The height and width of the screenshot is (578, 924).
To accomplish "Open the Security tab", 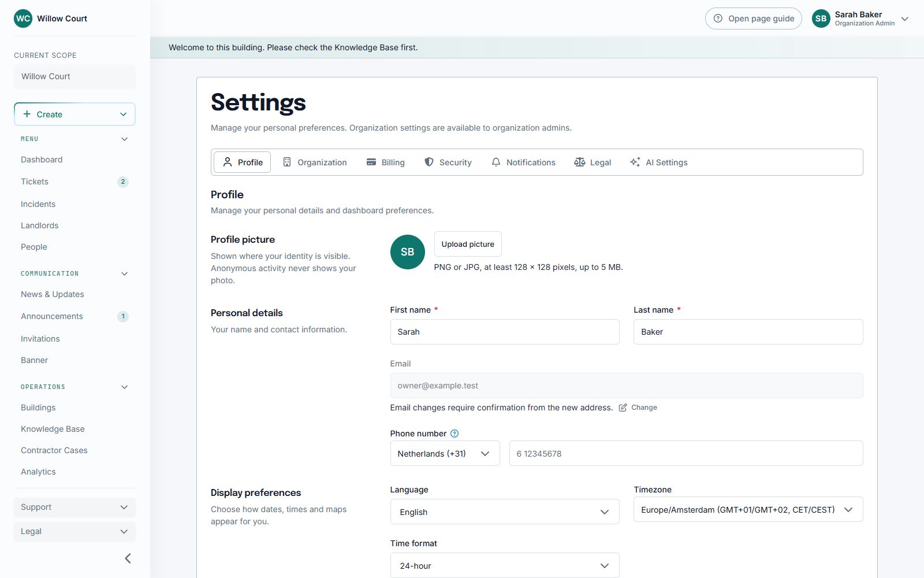I will 448,162.
